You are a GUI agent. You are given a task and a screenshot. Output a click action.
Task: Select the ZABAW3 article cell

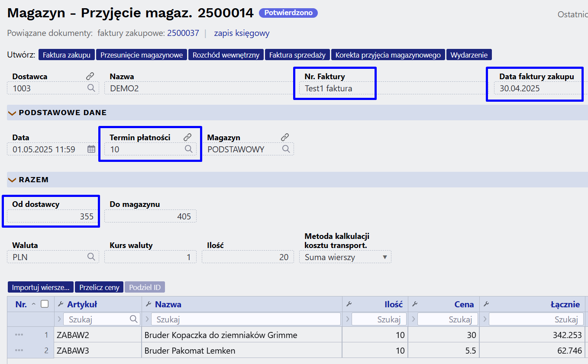click(98, 351)
